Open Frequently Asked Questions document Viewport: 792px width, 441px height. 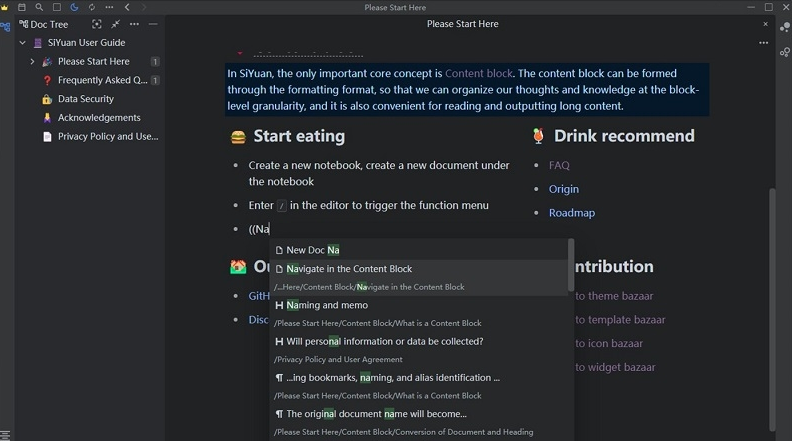(103, 80)
